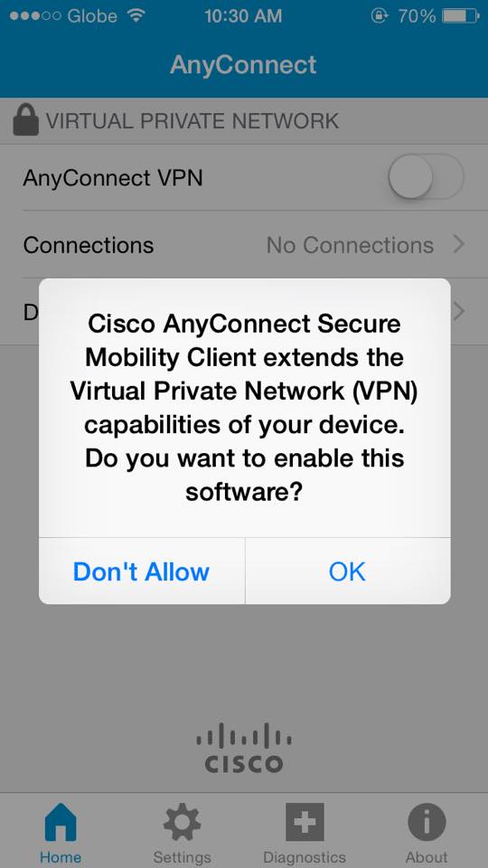Switch to the Settings tab label
This screenshot has height=868, width=488.
182,857
